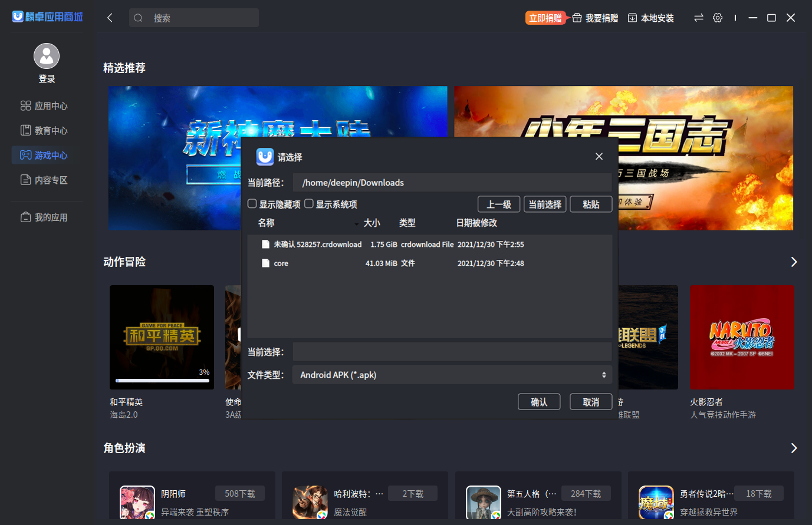The height and width of the screenshot is (525, 812).
Task: Click the user avatar login icon
Action: point(47,57)
